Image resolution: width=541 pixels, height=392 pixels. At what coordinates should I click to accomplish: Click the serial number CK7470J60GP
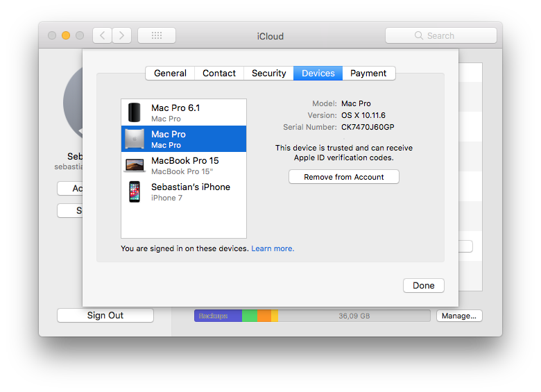click(368, 127)
